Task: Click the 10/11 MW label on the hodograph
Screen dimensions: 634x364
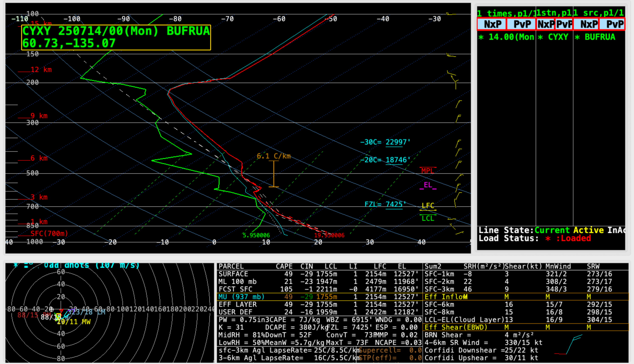Action: 74,322
